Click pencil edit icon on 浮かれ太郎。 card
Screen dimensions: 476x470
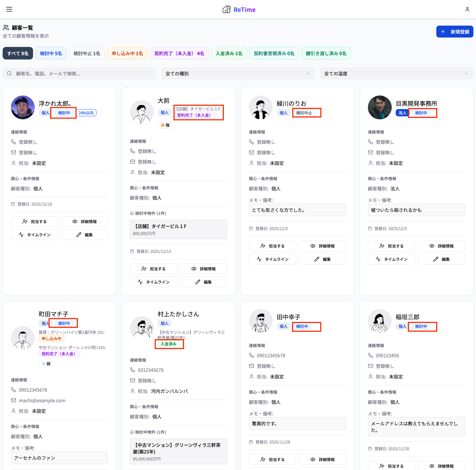[79, 235]
